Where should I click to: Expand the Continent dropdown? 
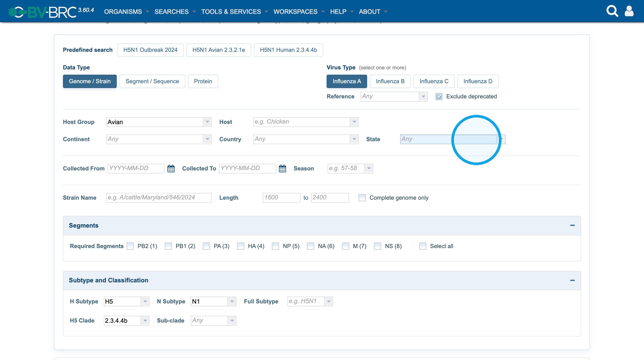207,139
